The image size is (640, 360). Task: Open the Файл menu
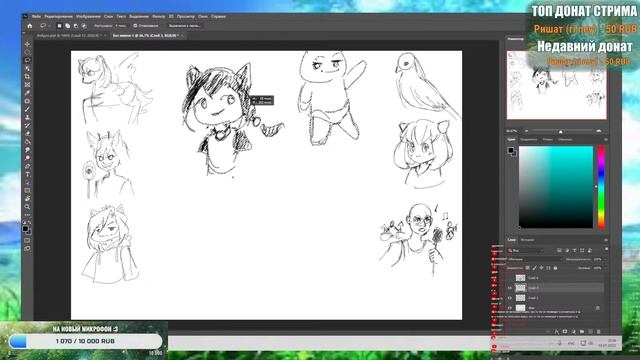pyautogui.click(x=36, y=17)
